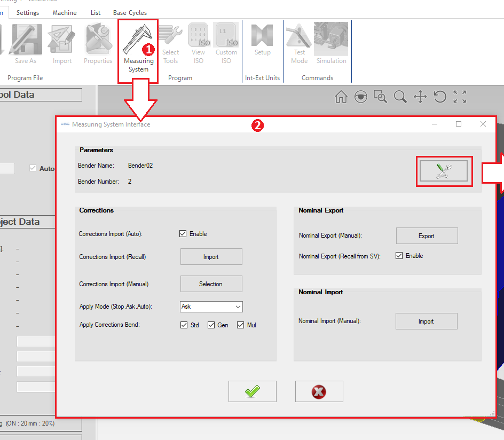Click the Import program file icon
Viewport: 504px width, 440px height.
click(62, 45)
